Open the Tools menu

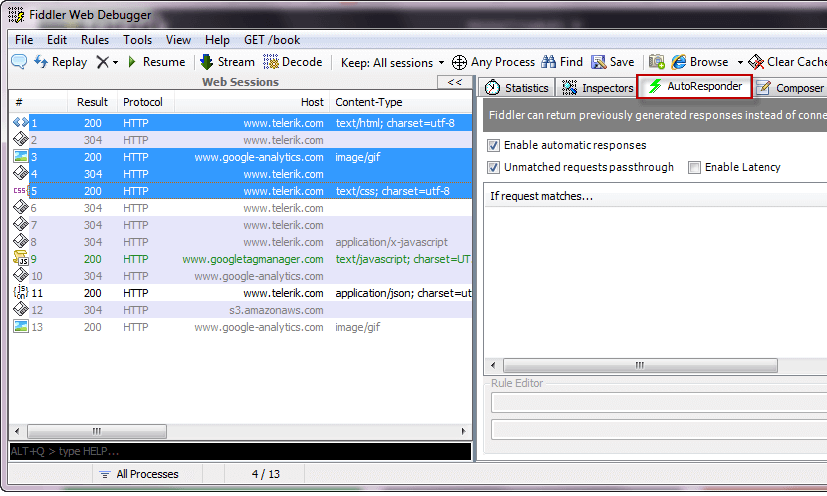[x=137, y=40]
